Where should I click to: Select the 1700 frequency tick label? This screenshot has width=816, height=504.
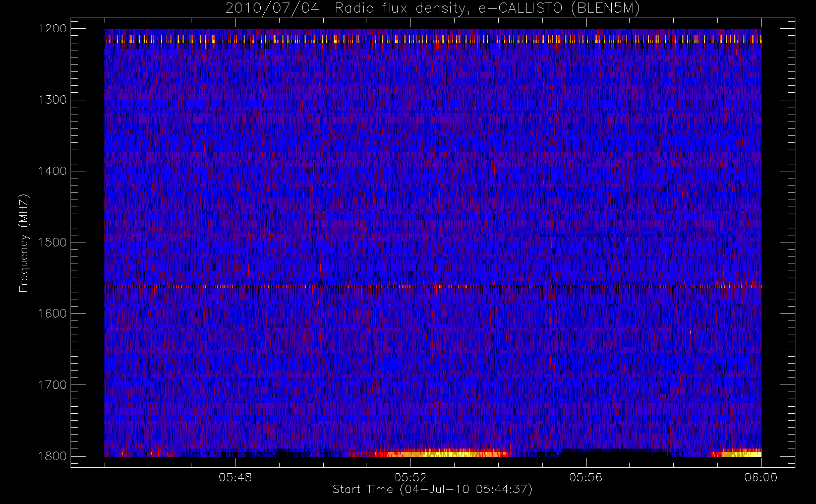tap(52, 385)
